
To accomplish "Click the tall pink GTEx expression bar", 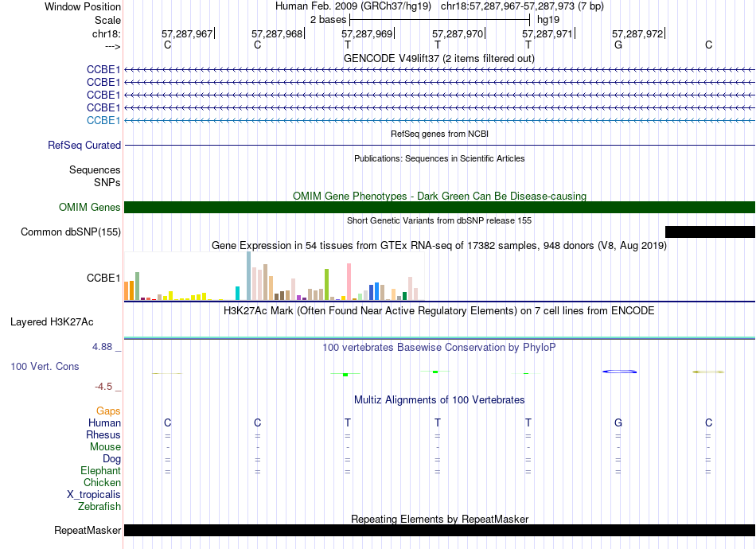I will (x=349, y=282).
